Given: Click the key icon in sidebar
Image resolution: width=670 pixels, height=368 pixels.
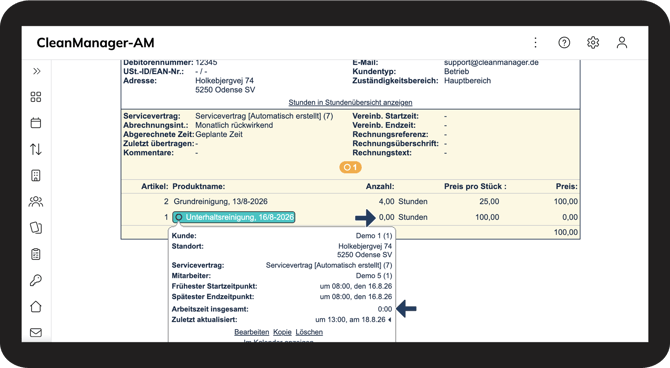Looking at the screenshot, I should [x=36, y=280].
